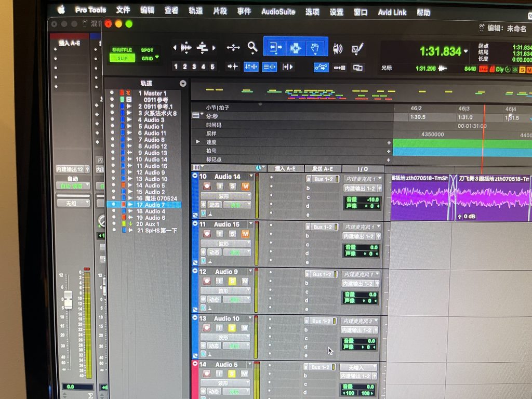The width and height of the screenshot is (532, 399).
Task: Click Audio 14 playlist clock icon
Action: click(x=203, y=213)
